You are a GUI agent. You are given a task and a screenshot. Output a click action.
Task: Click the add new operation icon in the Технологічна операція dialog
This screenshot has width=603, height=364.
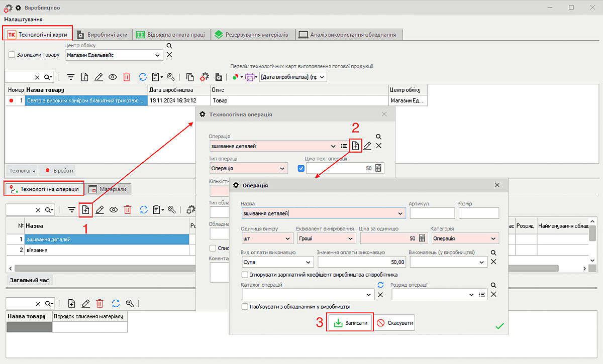click(355, 146)
